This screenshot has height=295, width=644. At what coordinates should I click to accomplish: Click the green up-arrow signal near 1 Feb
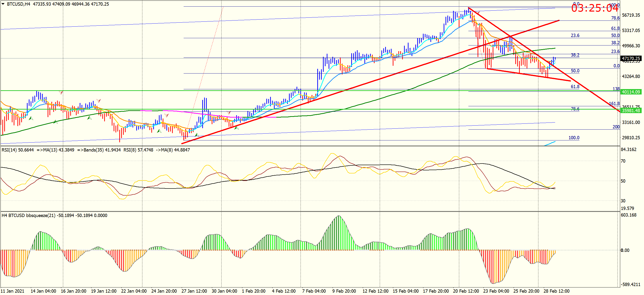click(236, 128)
